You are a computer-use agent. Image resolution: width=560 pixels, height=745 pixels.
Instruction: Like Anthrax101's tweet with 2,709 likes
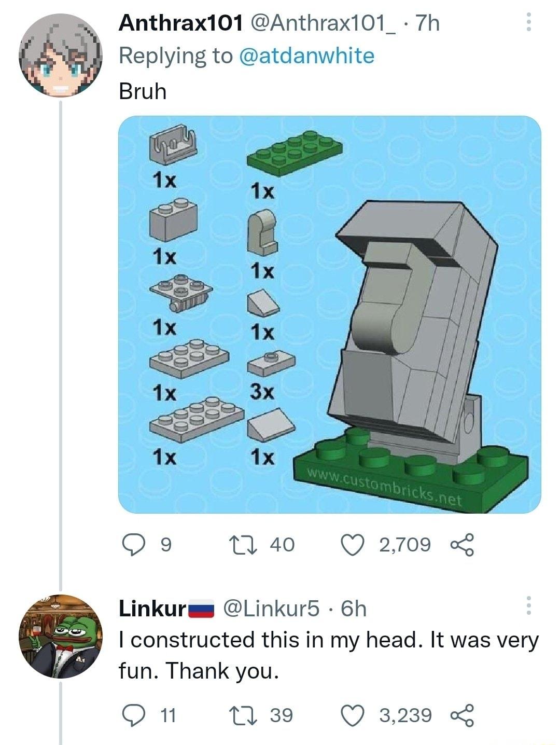[x=353, y=544]
